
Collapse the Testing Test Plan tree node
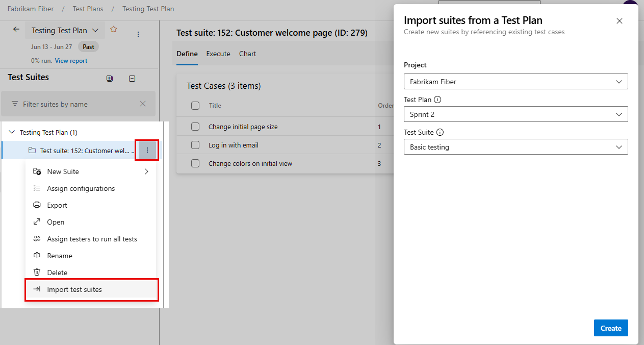pos(11,132)
